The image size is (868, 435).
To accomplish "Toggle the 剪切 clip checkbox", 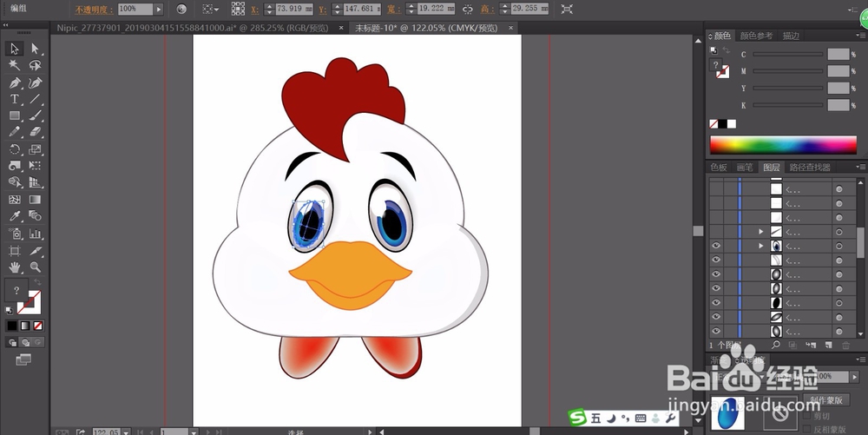I will [807, 416].
